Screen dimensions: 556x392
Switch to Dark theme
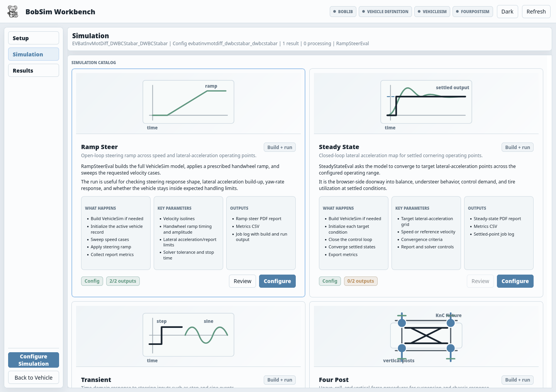pos(507,12)
